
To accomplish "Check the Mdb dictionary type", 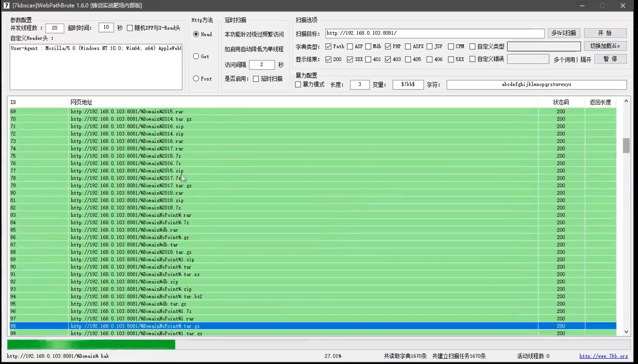I will [x=368, y=47].
